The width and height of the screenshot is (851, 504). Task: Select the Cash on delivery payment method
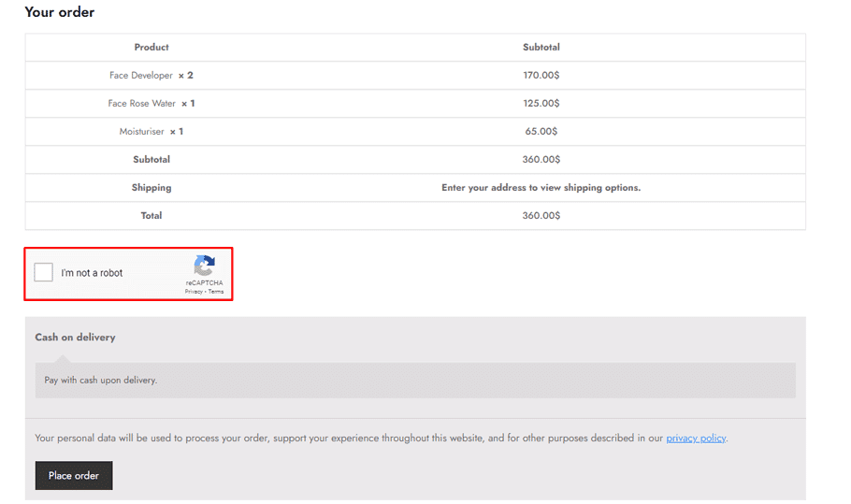(x=75, y=337)
